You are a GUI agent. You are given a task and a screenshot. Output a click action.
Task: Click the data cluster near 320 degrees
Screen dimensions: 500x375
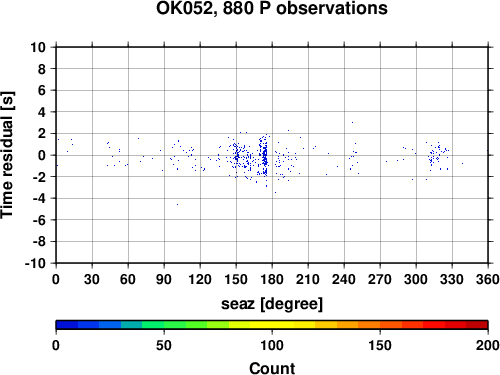(437, 155)
